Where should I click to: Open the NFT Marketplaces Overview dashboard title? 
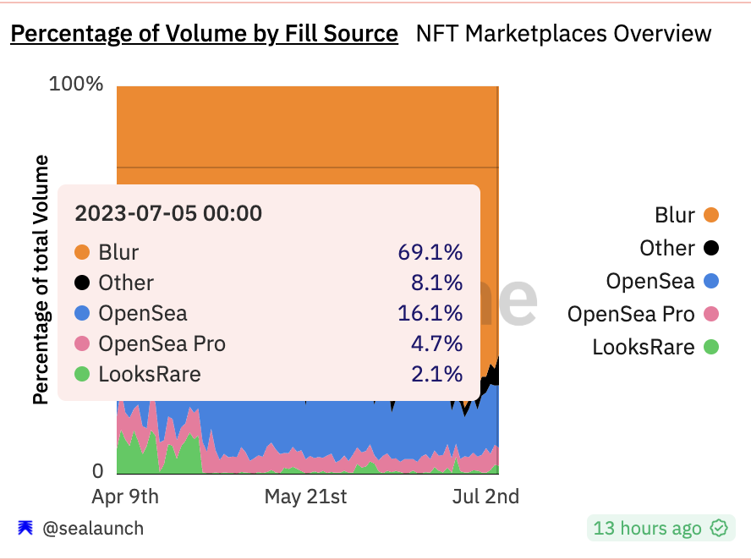(564, 34)
